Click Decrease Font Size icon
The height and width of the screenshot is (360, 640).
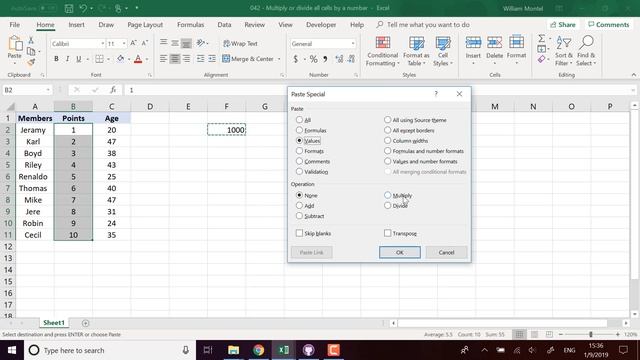pos(144,43)
